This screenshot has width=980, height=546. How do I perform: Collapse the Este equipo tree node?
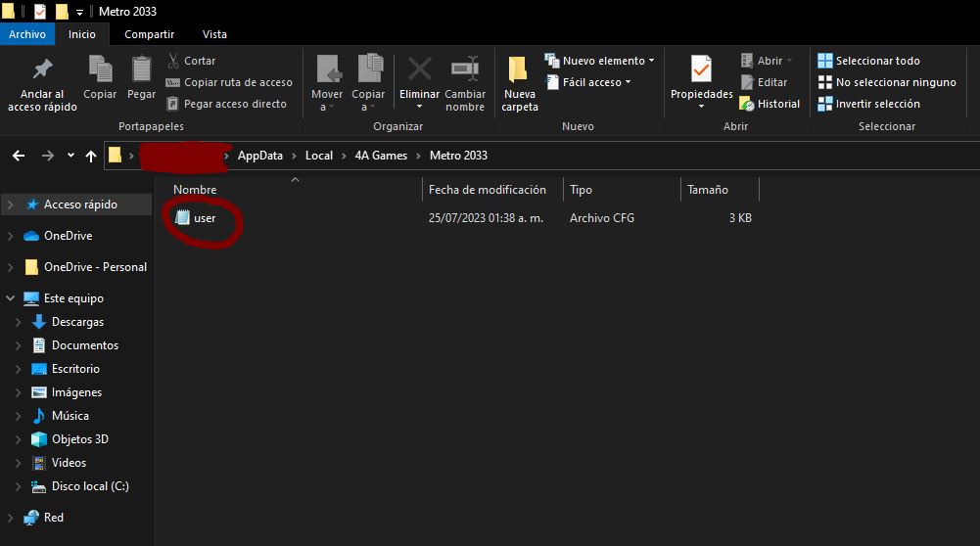pyautogui.click(x=10, y=298)
